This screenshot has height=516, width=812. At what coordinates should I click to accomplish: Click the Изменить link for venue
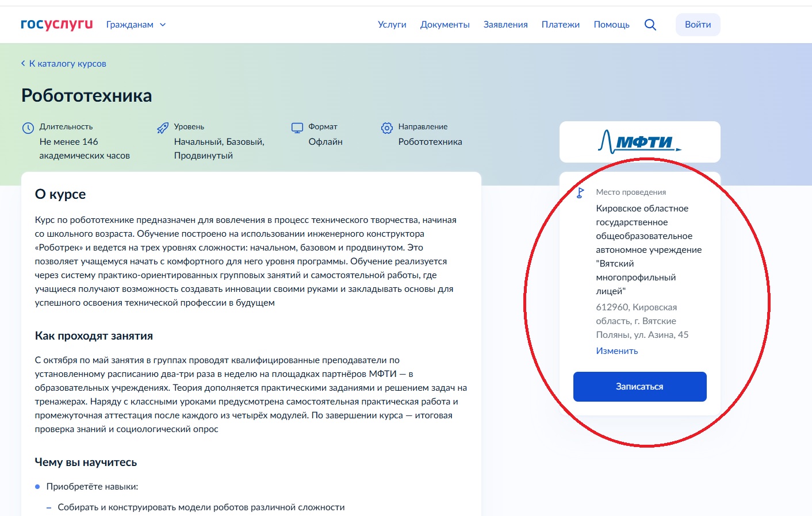pos(616,351)
